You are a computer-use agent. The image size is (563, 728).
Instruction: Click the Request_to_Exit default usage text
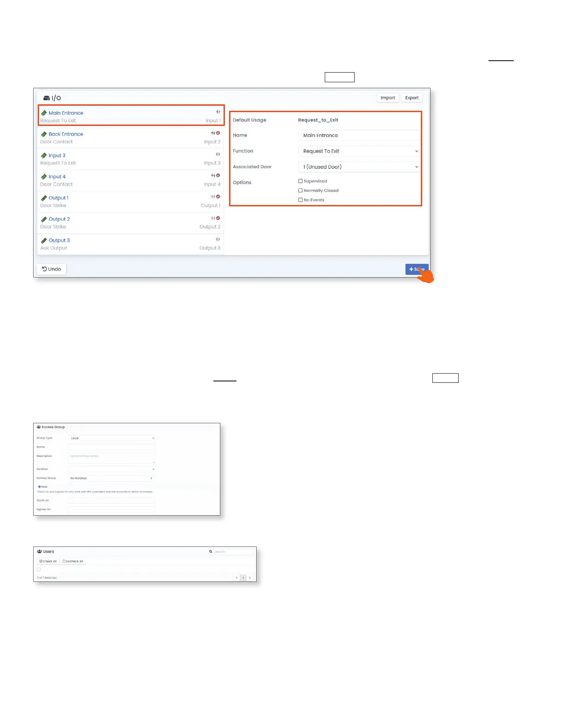point(318,120)
